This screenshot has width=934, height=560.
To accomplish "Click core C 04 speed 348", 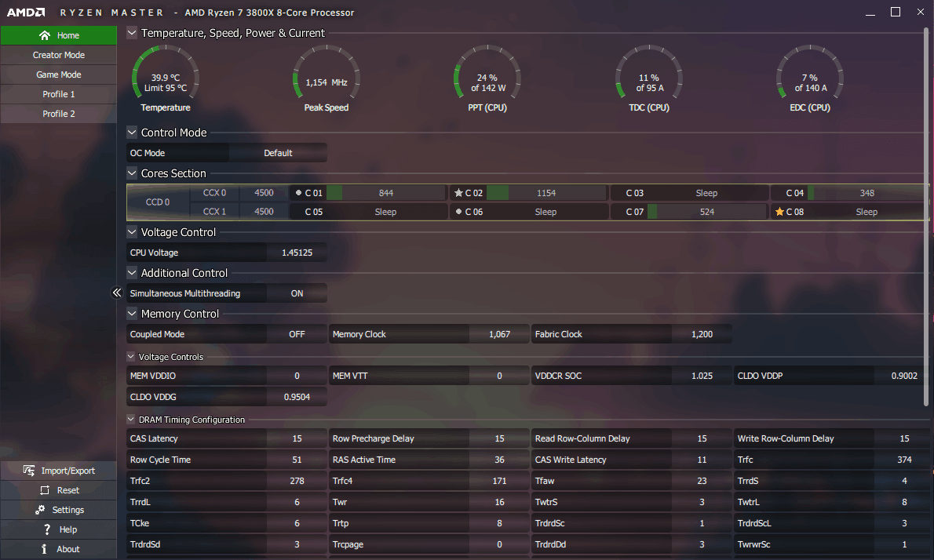I will tap(867, 193).
